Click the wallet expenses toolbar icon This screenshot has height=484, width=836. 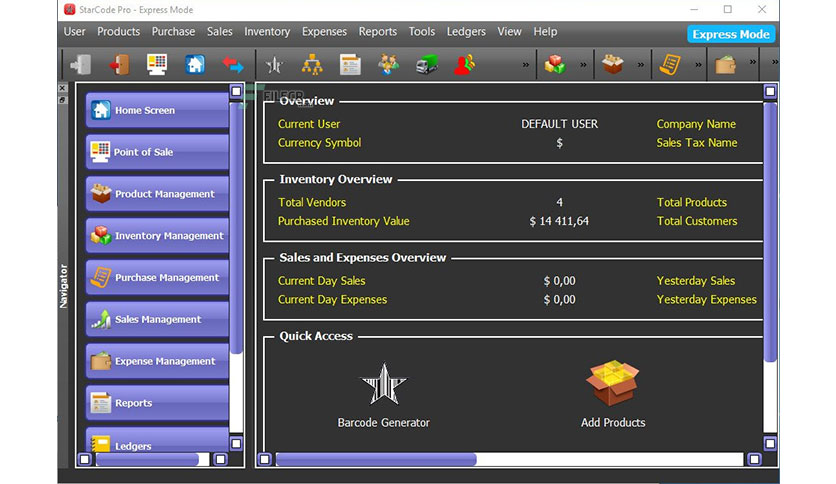(726, 65)
